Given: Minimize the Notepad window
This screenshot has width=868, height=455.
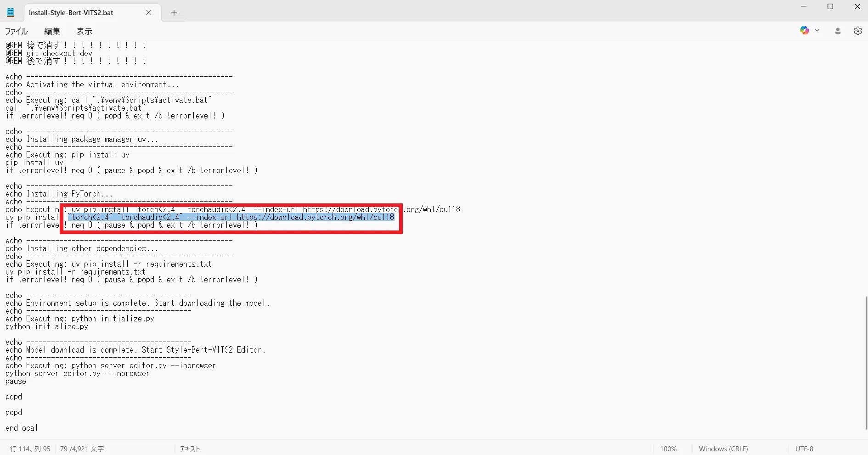Looking at the screenshot, I should 804,6.
